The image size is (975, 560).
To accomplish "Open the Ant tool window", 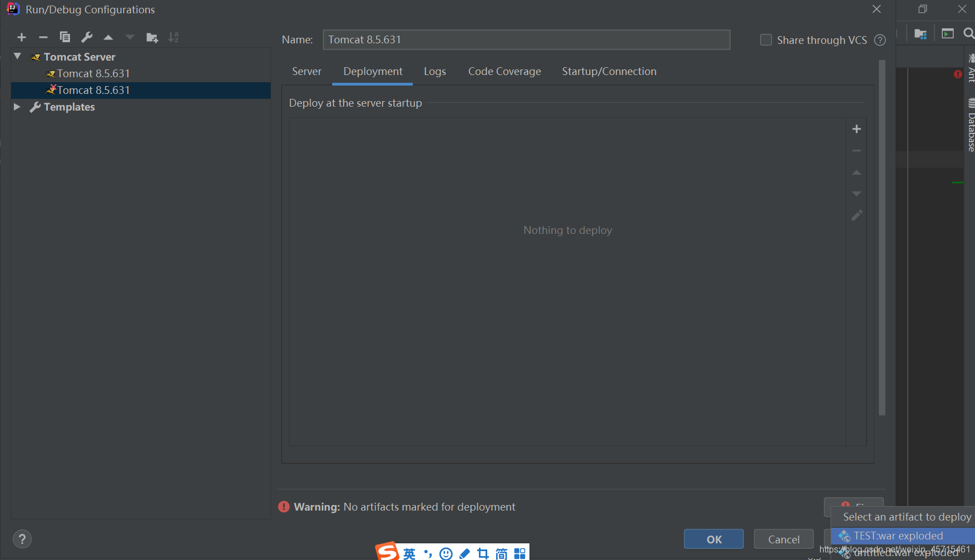I will tap(971, 68).
